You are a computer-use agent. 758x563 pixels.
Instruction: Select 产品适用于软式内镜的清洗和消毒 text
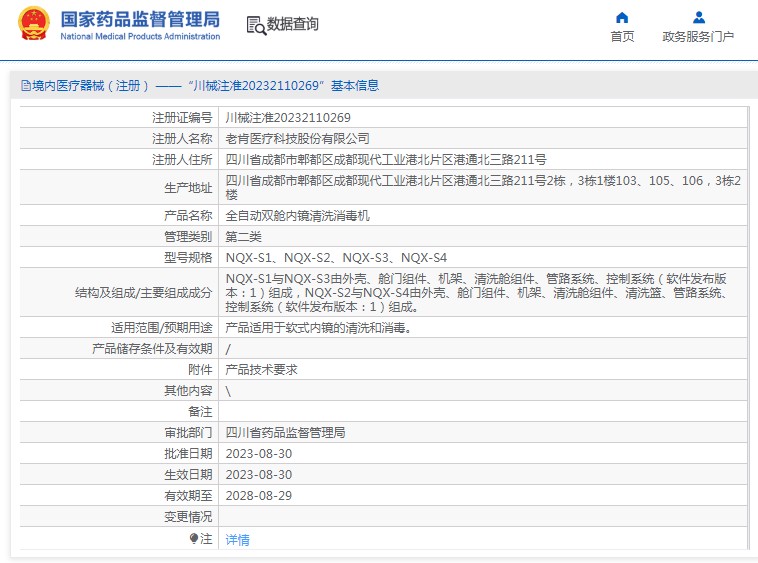(319, 328)
